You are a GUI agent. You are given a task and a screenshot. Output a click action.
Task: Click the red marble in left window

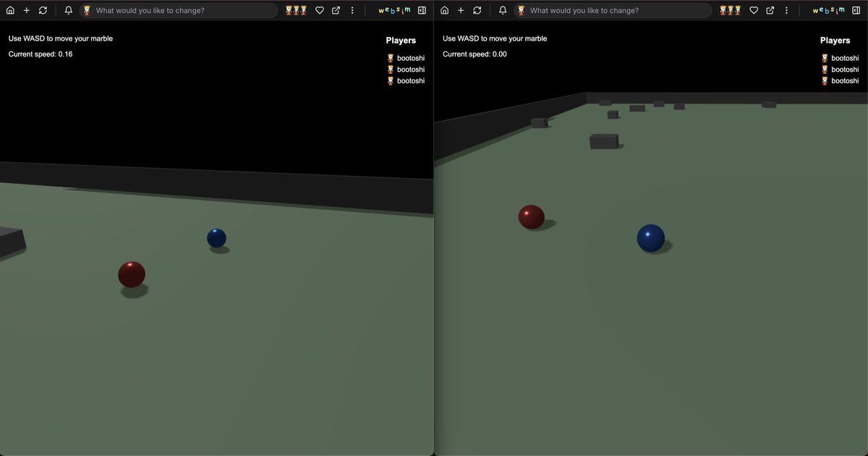pyautogui.click(x=132, y=274)
